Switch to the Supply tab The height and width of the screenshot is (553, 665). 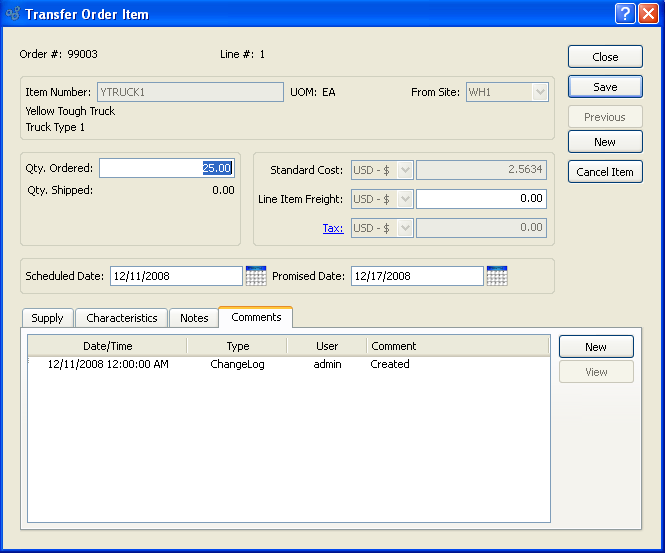click(x=47, y=318)
